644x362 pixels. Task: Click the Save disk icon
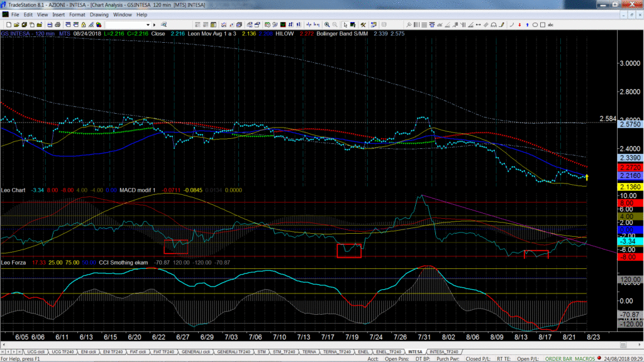click(x=25, y=25)
